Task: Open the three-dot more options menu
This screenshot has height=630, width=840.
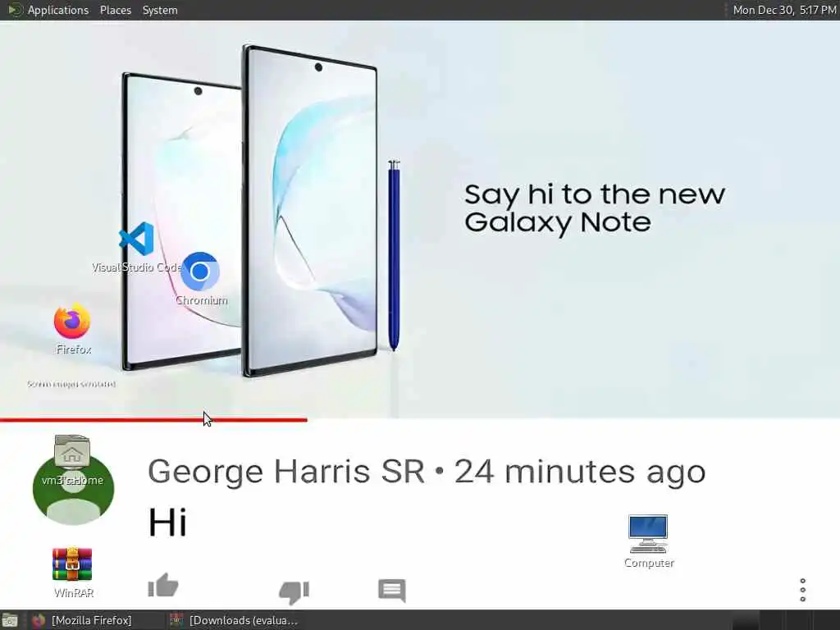Action: pyautogui.click(x=802, y=590)
